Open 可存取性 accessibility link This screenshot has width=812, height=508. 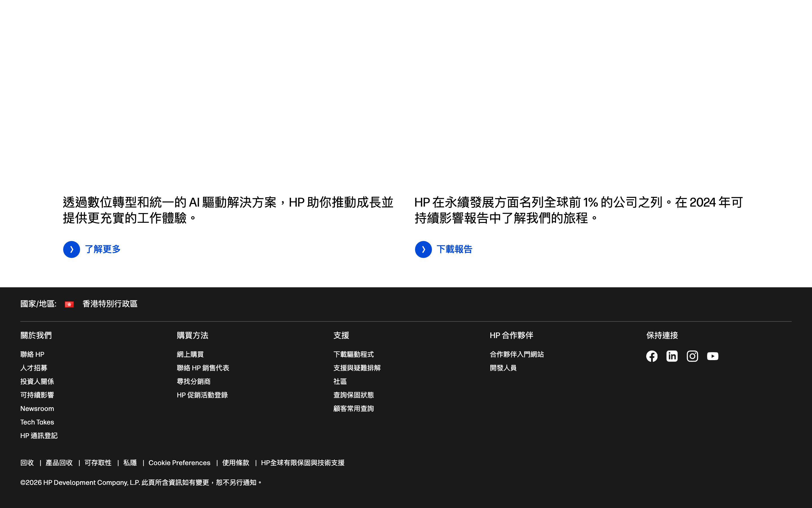[98, 463]
